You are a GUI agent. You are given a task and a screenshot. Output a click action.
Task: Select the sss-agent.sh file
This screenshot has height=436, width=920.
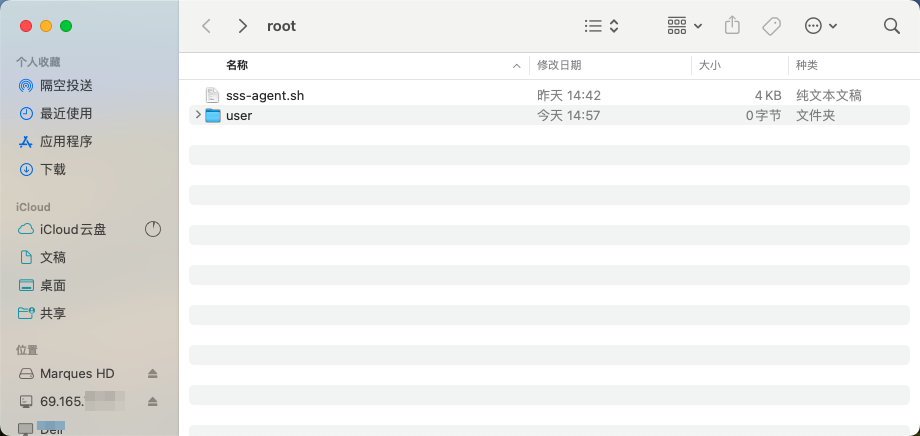[265, 95]
